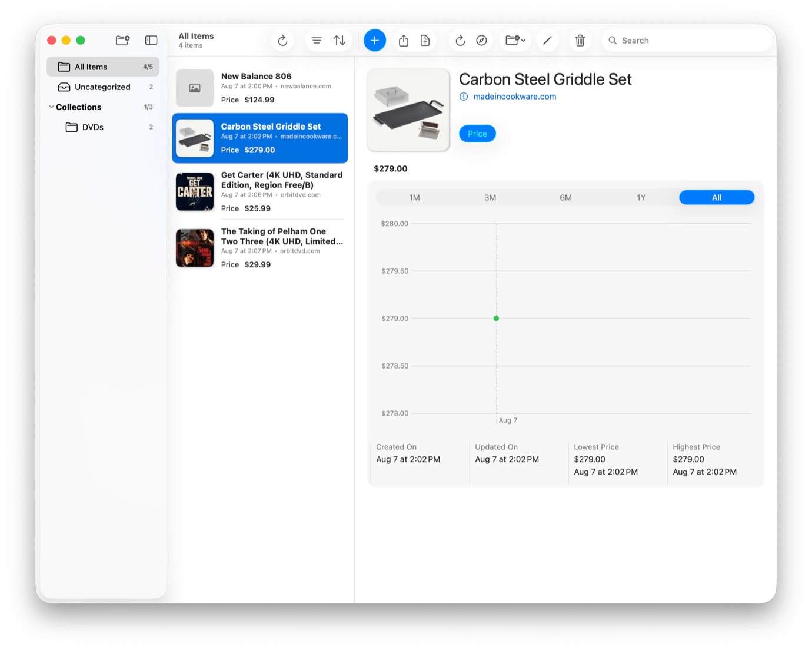Click the magnifying glass search icon

pyautogui.click(x=613, y=41)
